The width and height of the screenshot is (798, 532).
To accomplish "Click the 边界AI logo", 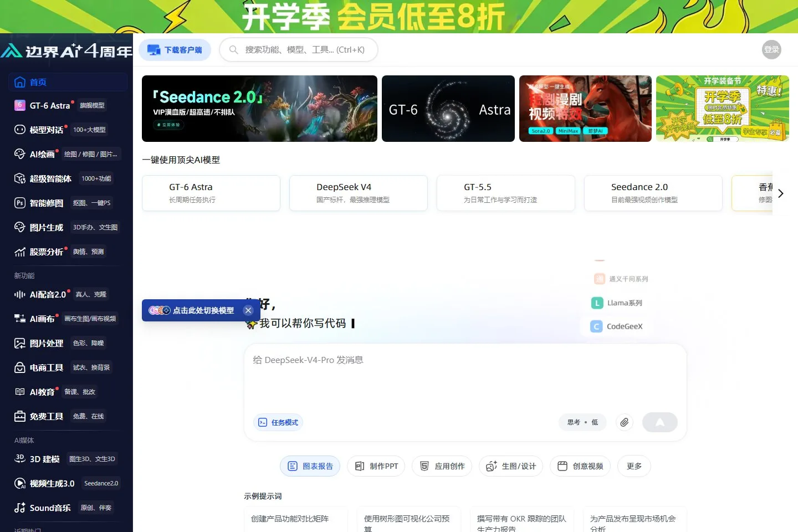I will (x=66, y=51).
